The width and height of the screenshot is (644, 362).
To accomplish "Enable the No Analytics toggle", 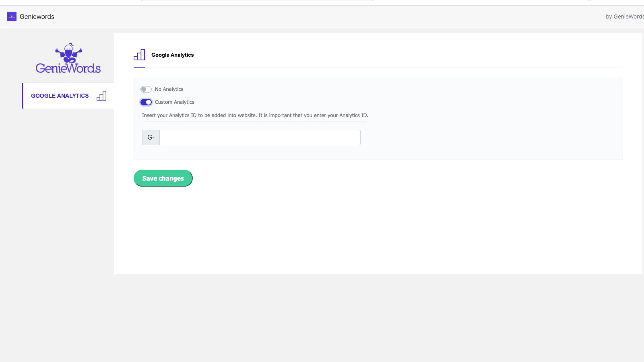I will tap(146, 89).
